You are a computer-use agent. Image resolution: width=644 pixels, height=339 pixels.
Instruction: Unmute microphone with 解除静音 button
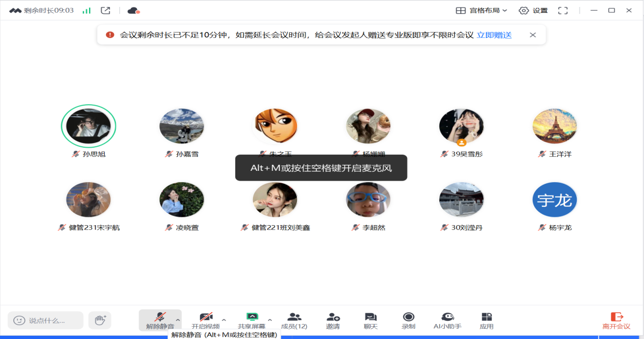[160, 319]
